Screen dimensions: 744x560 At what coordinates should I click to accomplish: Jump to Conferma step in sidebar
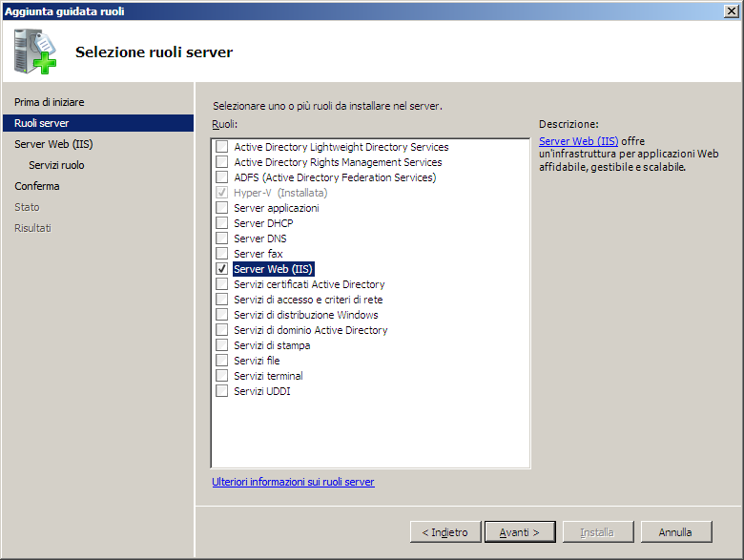[x=37, y=186]
